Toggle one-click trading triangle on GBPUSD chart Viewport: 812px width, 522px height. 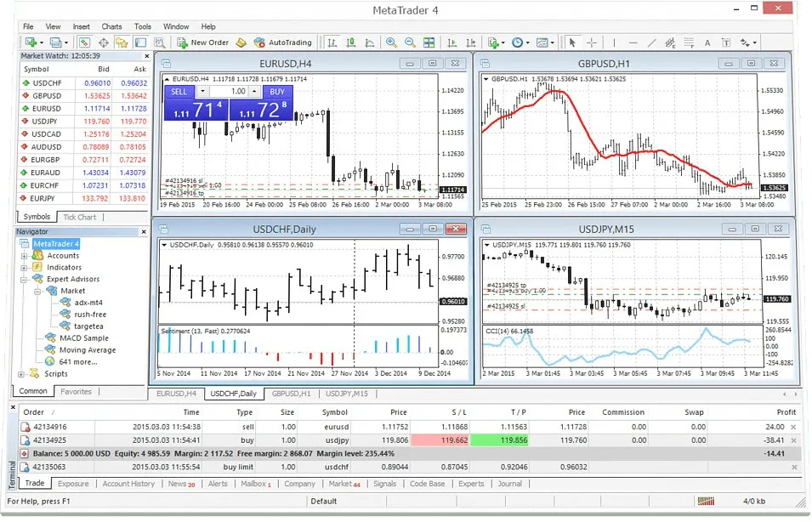tap(485, 79)
